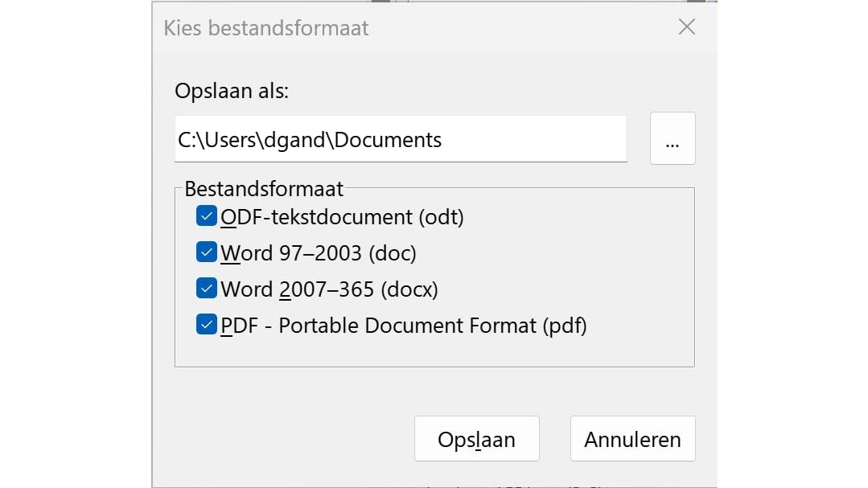Open the folder browser with the '...' button
This screenshot has width=868, height=488.
tap(673, 139)
